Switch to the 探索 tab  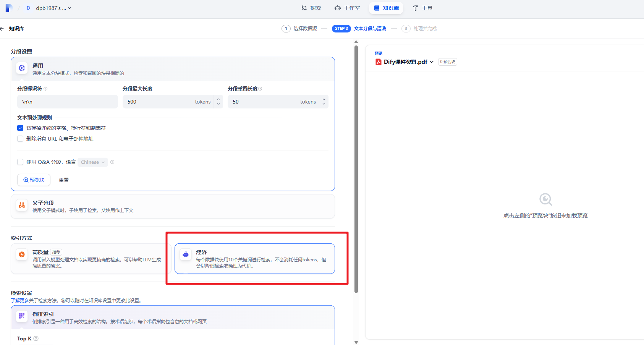[311, 8]
